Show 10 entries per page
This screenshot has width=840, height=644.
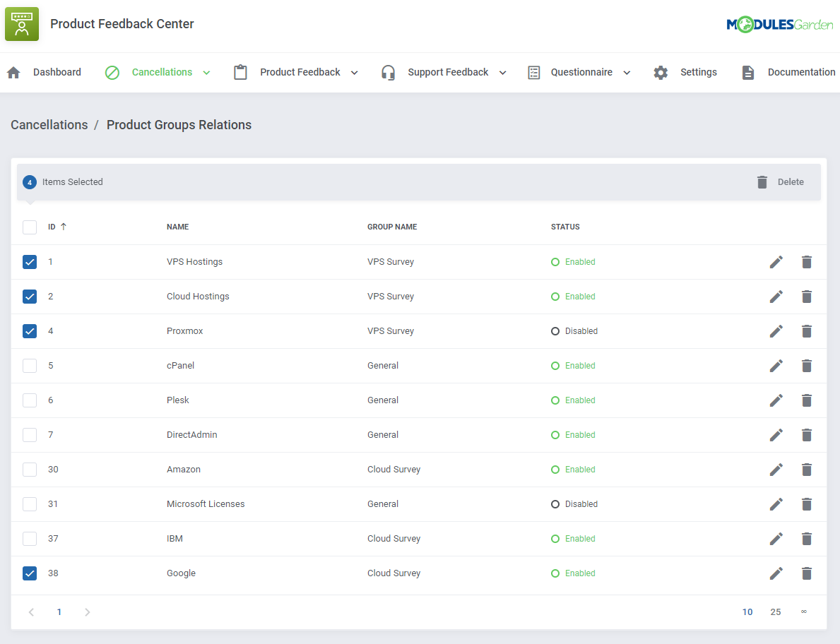pyautogui.click(x=747, y=612)
